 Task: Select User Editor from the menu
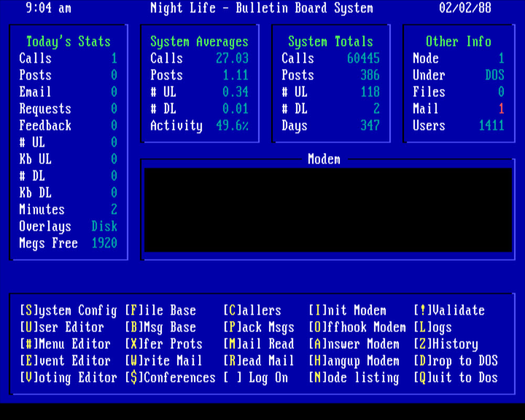pos(62,327)
